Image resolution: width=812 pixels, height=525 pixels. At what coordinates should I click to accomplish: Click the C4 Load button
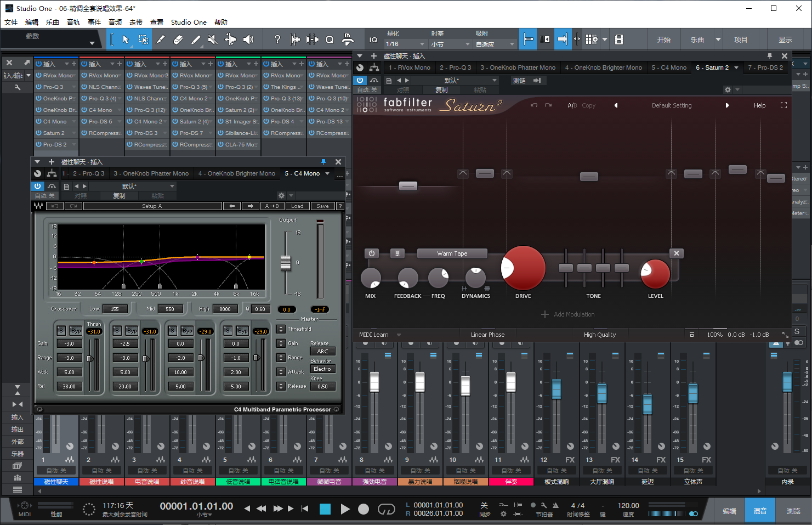click(297, 206)
